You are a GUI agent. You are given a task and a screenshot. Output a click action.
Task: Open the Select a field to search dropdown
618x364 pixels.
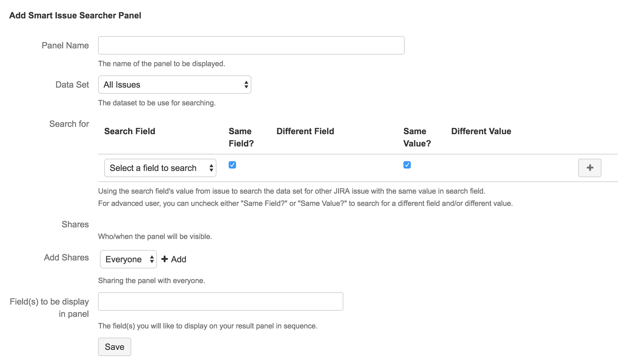[160, 168]
